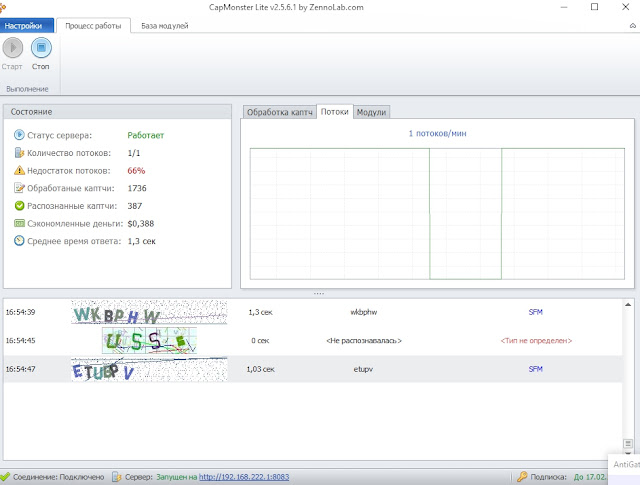This screenshot has height=485, width=640.
Task: Click the panel splitter dots handle
Action: [319, 293]
